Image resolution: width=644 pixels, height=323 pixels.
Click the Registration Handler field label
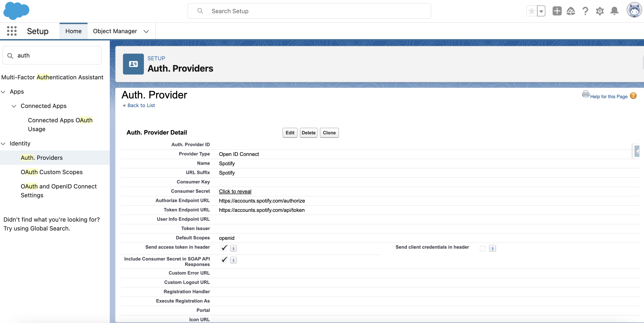(x=186, y=291)
